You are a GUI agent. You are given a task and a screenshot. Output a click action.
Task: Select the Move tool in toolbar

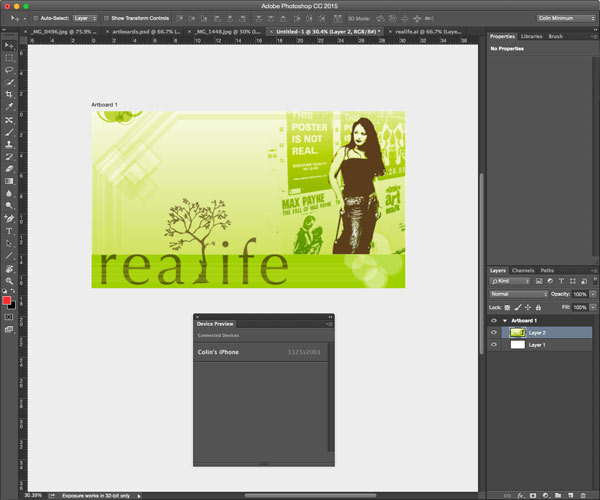[9, 46]
